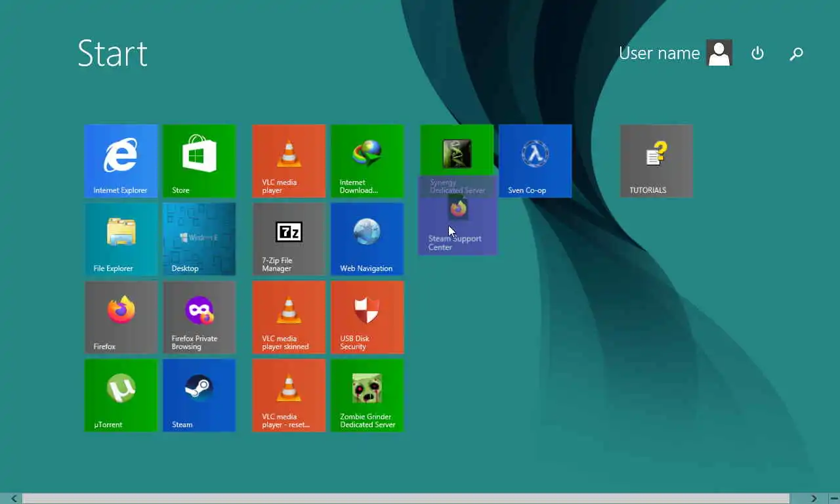Click the right arrow of the scrollbar
This screenshot has width=840, height=504.
click(814, 499)
